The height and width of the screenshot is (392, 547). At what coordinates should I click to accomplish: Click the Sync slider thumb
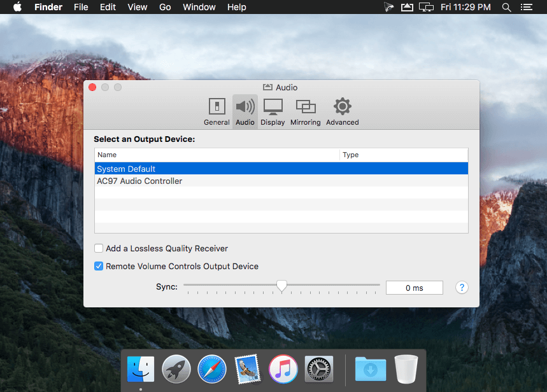tap(281, 286)
